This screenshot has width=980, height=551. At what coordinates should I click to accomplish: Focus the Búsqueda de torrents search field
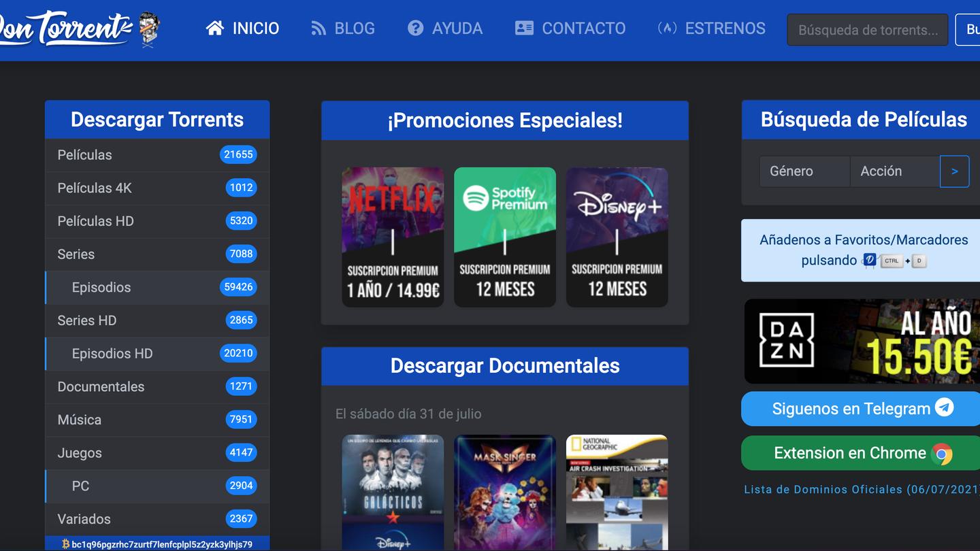coord(867,30)
